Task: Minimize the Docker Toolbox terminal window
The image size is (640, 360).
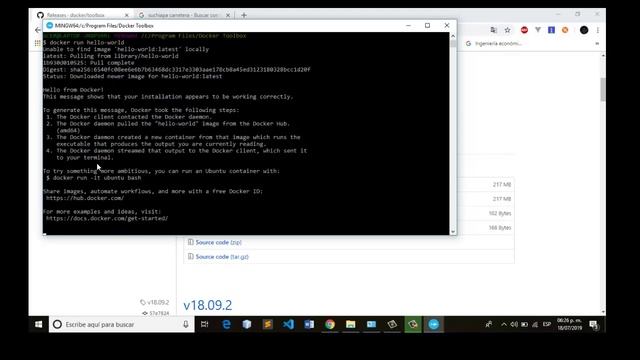Action: point(408,25)
